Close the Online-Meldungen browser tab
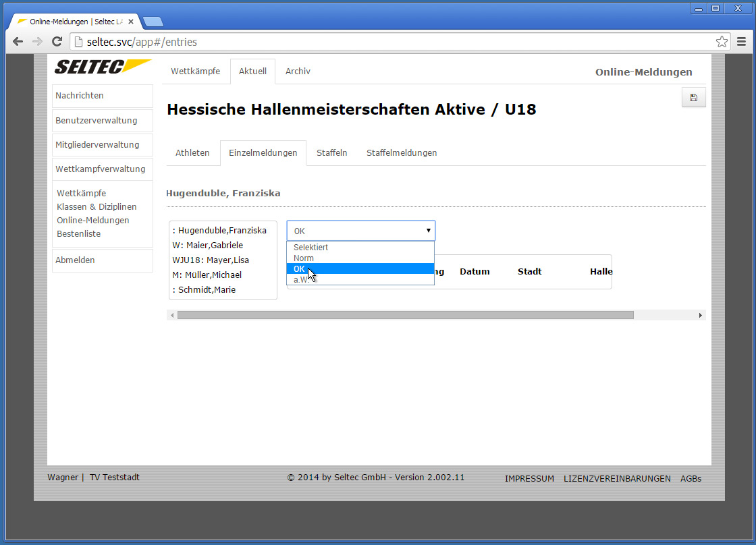Screen dimensions: 756x545 [131, 22]
